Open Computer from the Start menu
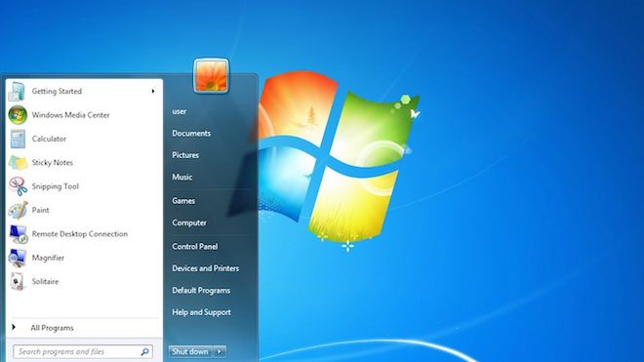644x362 pixels. (x=189, y=222)
